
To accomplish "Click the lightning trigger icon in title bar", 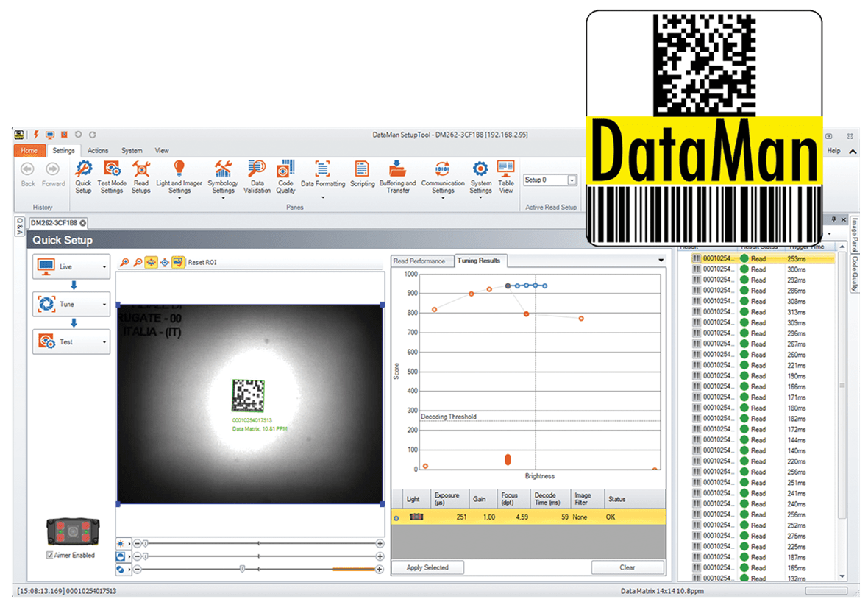I will pyautogui.click(x=36, y=135).
